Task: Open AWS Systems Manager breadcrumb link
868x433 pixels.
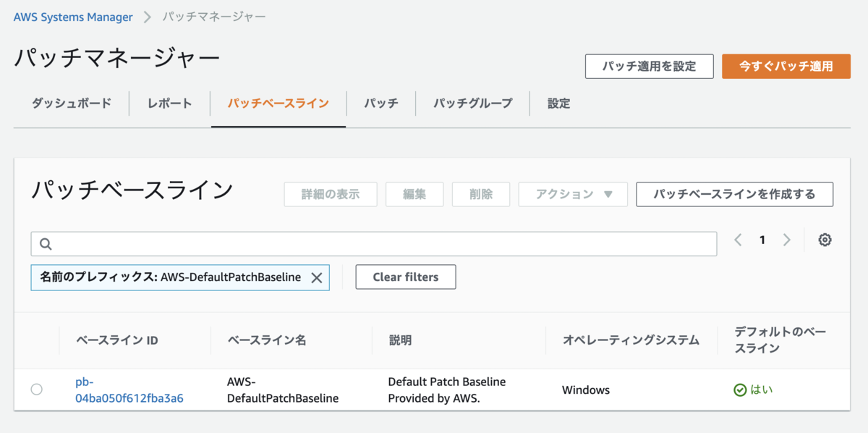Action: click(x=73, y=17)
